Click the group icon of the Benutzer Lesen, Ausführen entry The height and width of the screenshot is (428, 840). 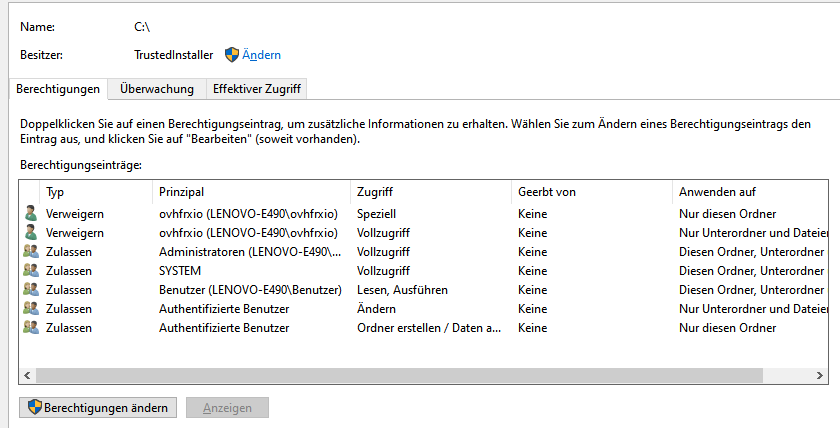tap(31, 290)
